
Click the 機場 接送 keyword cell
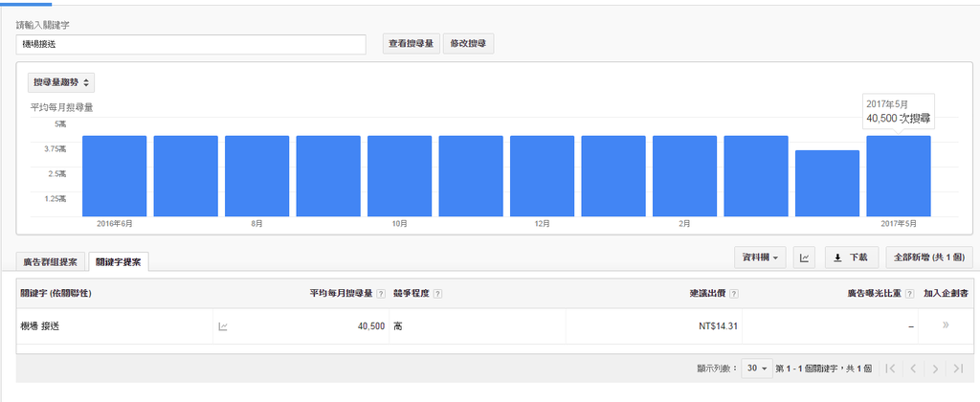(x=40, y=326)
